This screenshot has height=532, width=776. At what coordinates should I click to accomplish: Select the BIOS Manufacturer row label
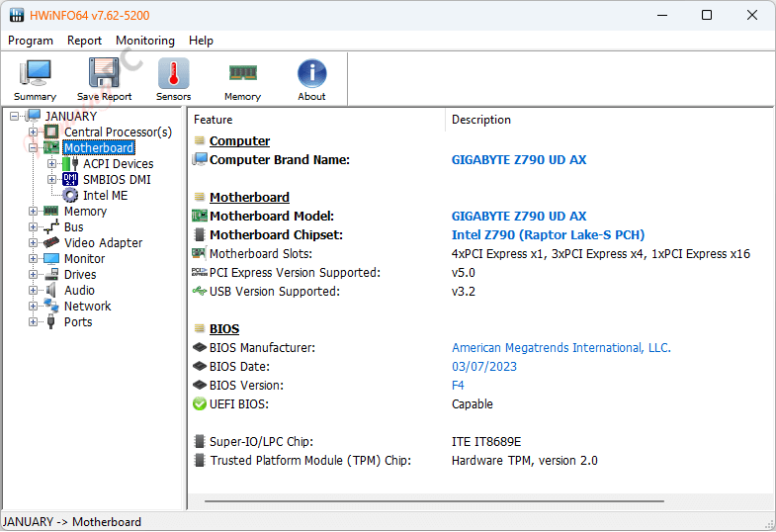point(262,348)
